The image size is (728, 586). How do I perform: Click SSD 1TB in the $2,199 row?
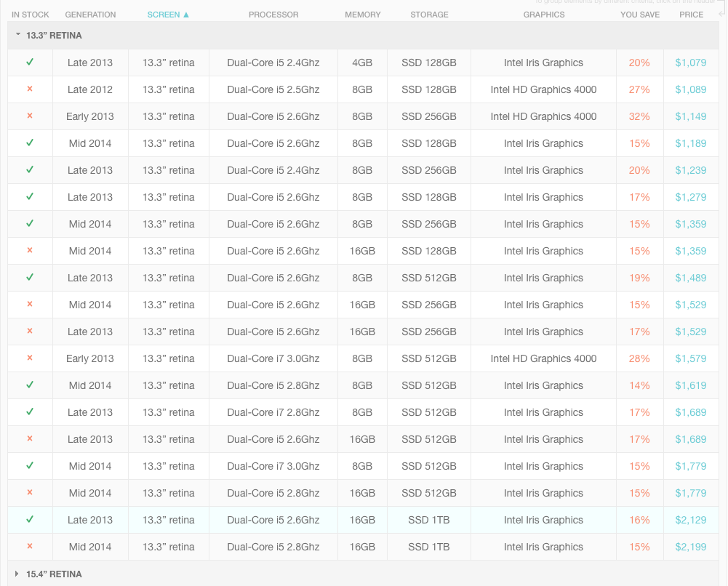pyautogui.click(x=429, y=547)
